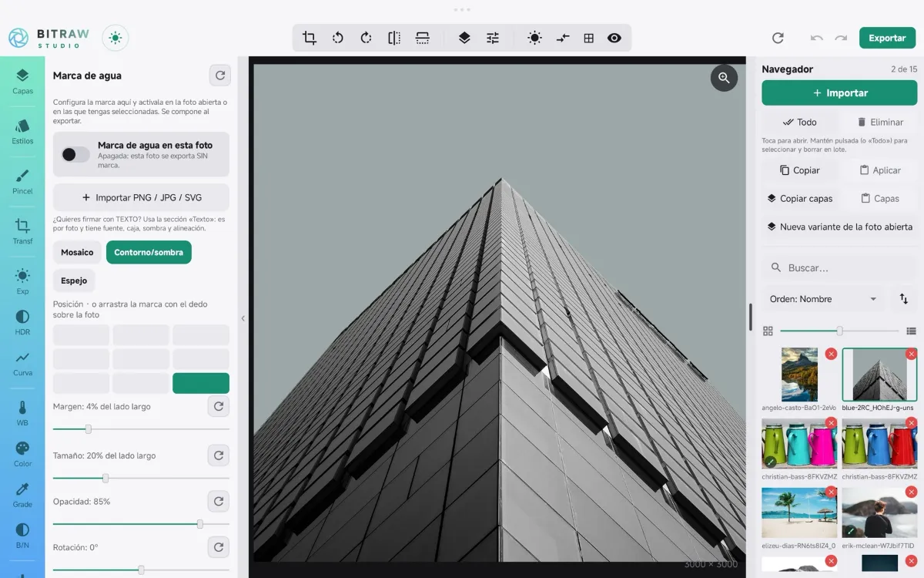924x578 pixels.
Task: Open the B/N black and white section
Action: [x=22, y=536]
